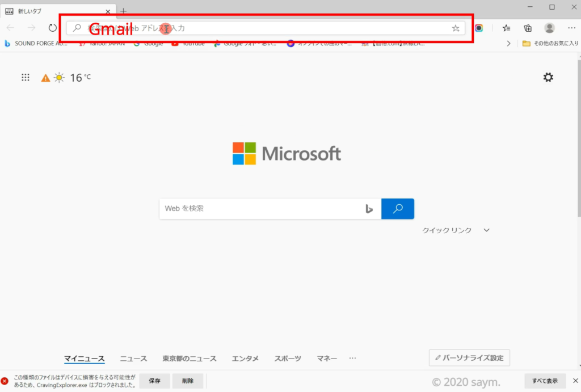Click the browser refresh button
The width and height of the screenshot is (581, 392).
(x=52, y=28)
